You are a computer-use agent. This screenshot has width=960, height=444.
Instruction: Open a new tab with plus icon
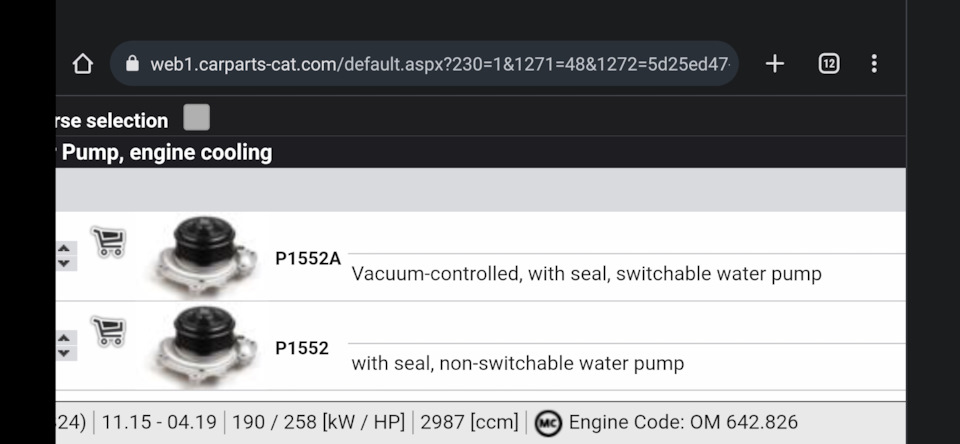click(774, 64)
